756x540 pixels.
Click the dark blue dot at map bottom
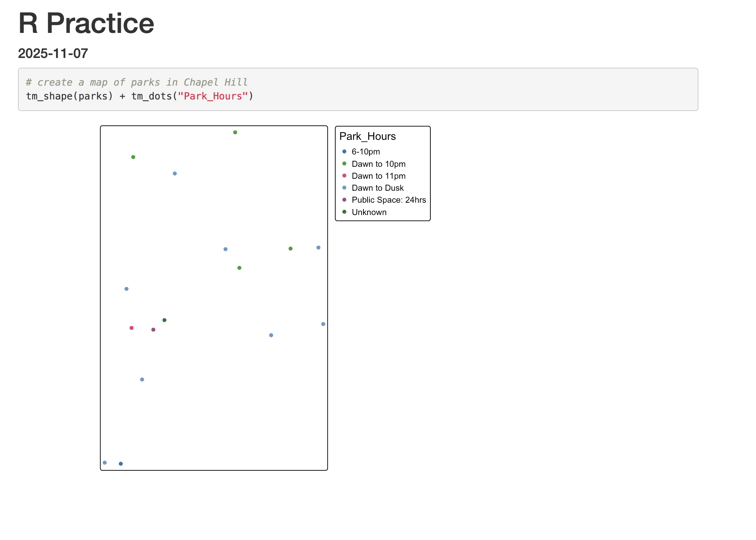click(121, 464)
